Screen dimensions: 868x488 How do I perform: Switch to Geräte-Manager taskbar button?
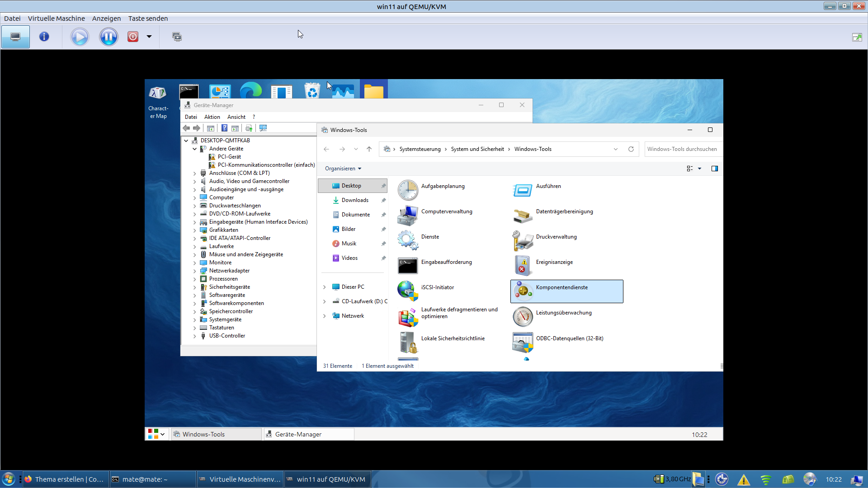pos(309,434)
